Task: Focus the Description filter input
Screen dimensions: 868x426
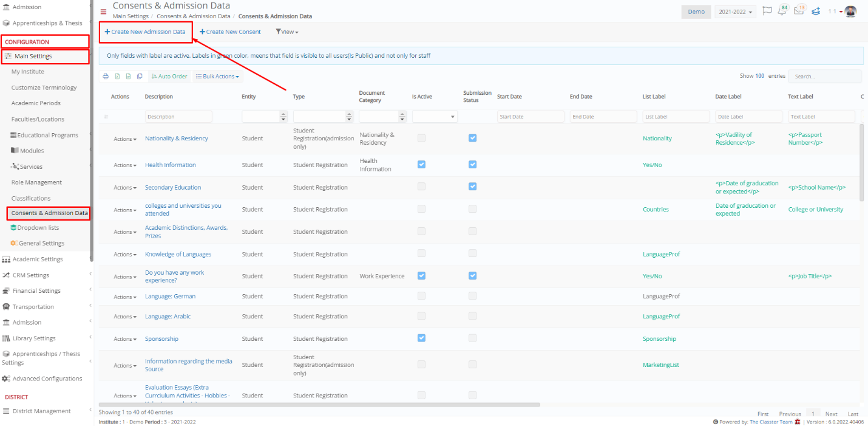Action: pyautogui.click(x=178, y=117)
